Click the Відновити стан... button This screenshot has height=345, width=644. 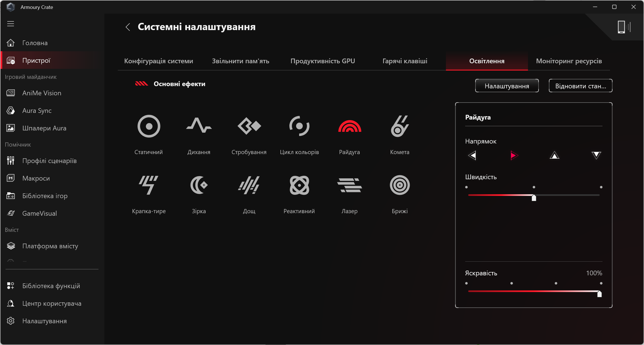[x=580, y=86]
